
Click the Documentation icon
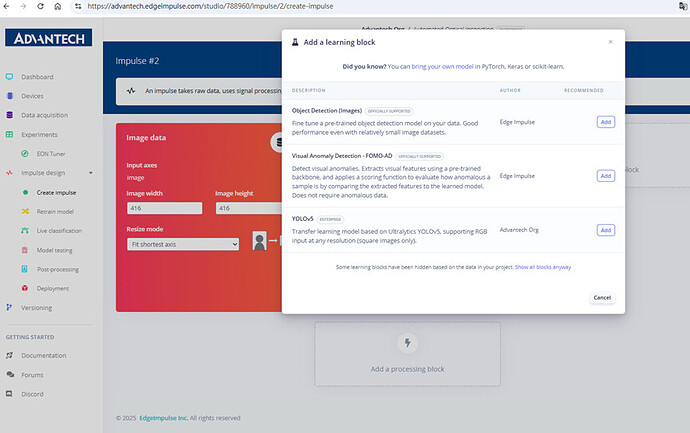tap(9, 355)
